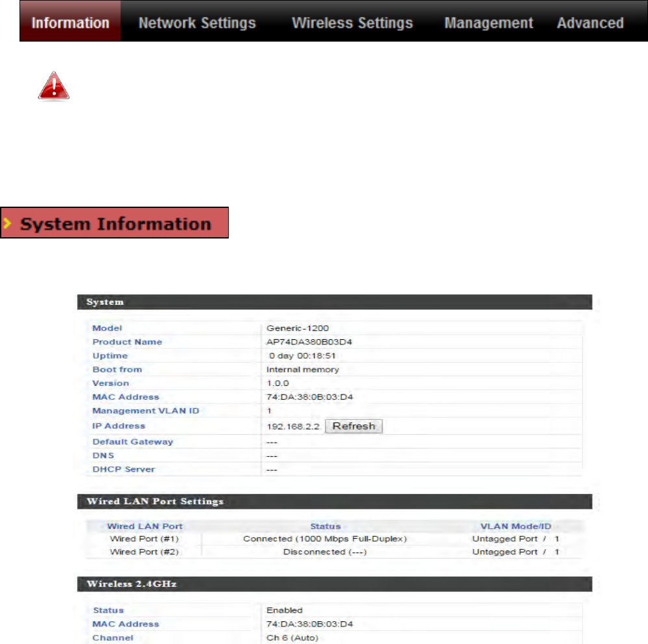Click the Status column header

325,526
